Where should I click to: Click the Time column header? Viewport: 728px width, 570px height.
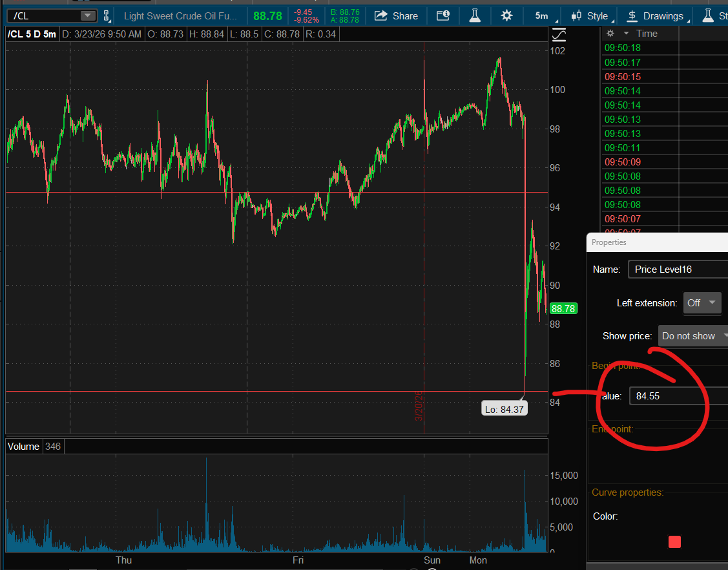(647, 34)
